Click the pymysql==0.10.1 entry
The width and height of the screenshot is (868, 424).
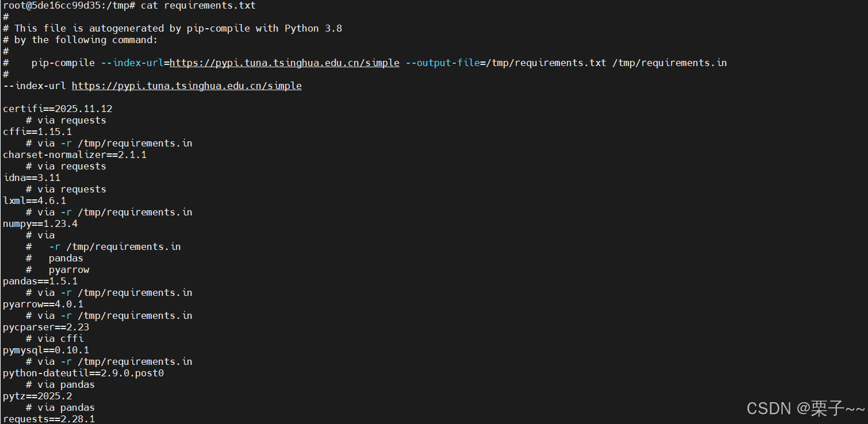[x=43, y=350]
